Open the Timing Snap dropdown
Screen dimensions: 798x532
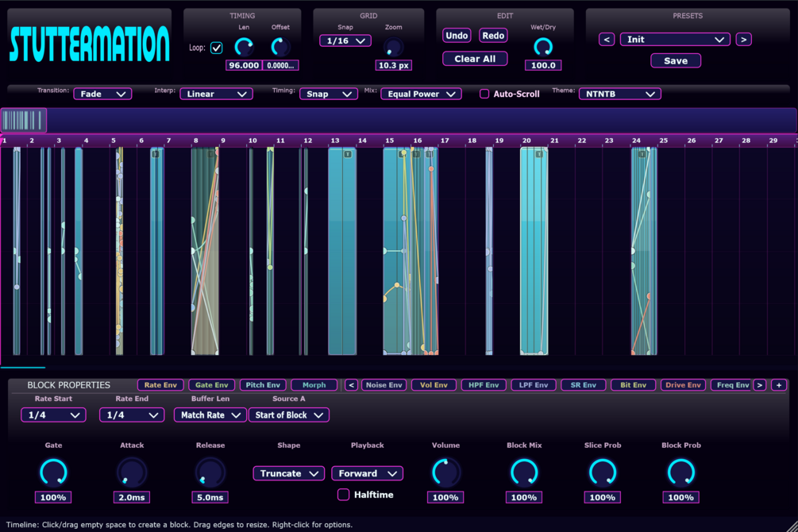pyautogui.click(x=329, y=94)
